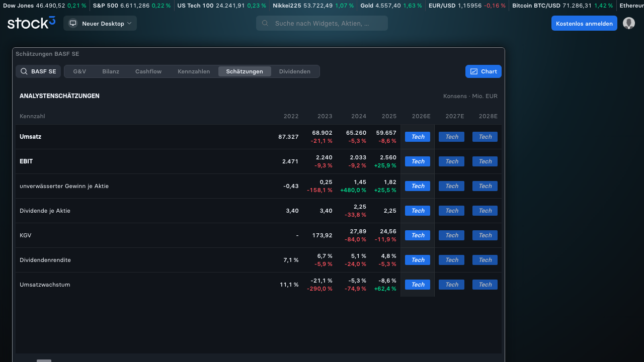The width and height of the screenshot is (644, 362).
Task: Click Tech button for KGV 2028E
Action: click(485, 235)
